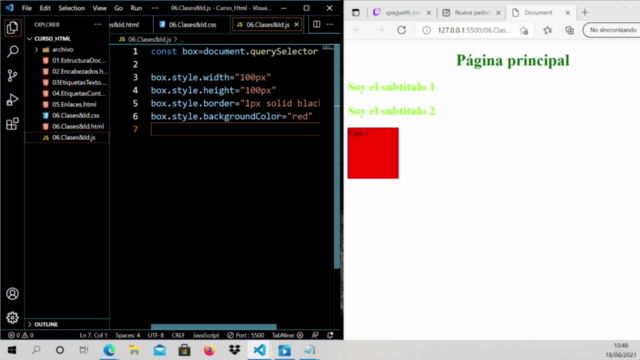Open the feedback icon in status bar
Image resolution: width=640 pixels, height=360 pixels.
coord(315,335)
